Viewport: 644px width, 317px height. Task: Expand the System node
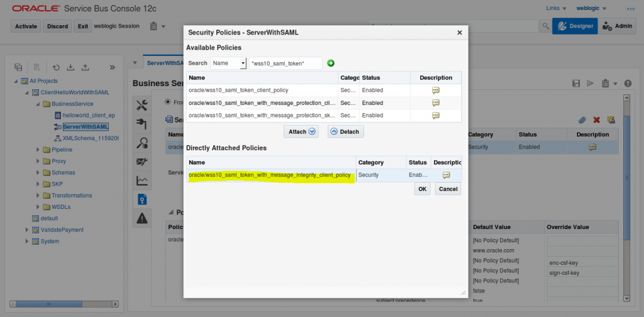(x=27, y=242)
